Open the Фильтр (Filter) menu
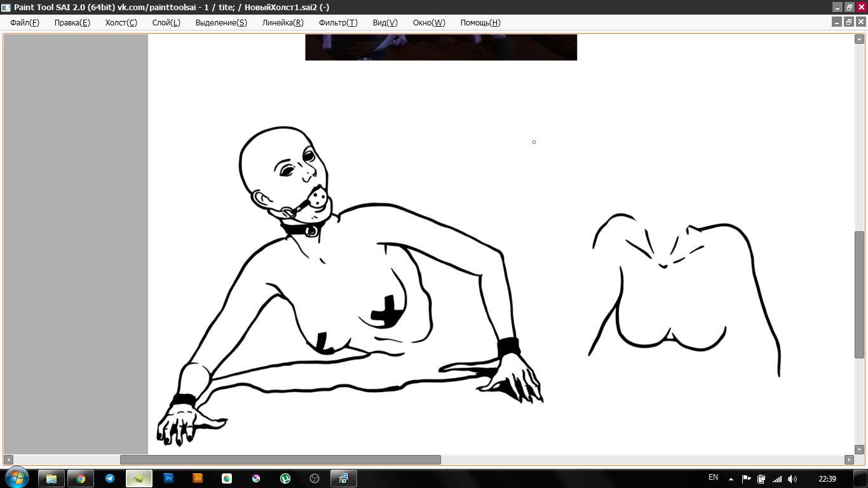This screenshot has width=868, height=488. pos(338,23)
